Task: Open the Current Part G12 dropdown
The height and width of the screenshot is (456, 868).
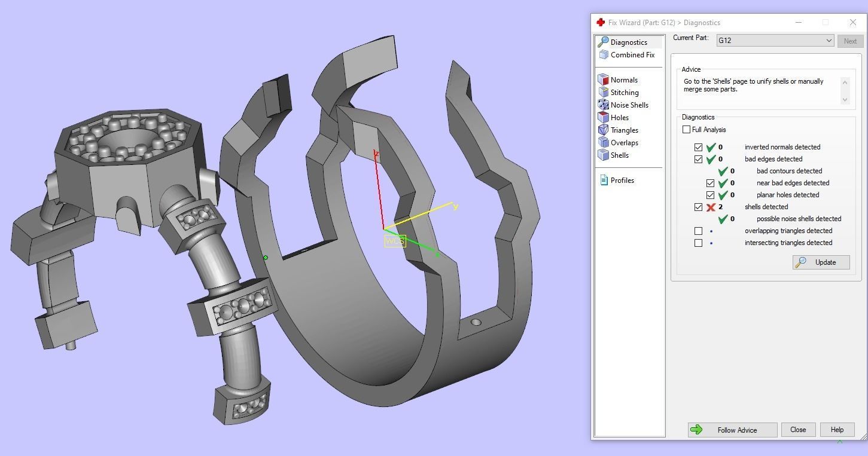Action: coord(775,40)
